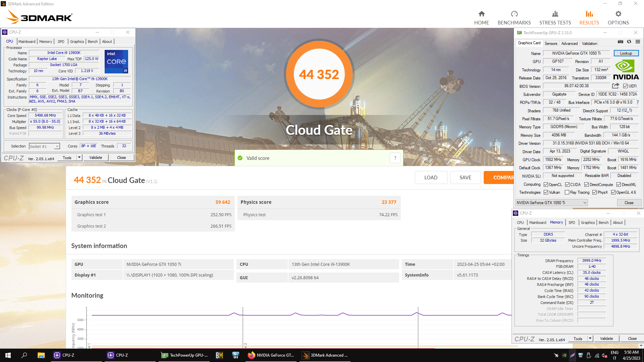Switch to first CPU-Z taskbar entry

tap(76, 355)
